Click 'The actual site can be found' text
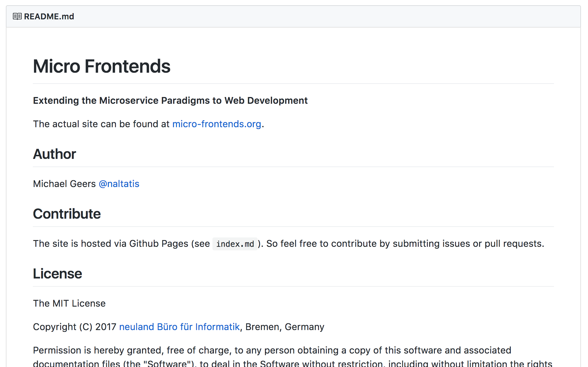The image size is (588, 367). (101, 124)
